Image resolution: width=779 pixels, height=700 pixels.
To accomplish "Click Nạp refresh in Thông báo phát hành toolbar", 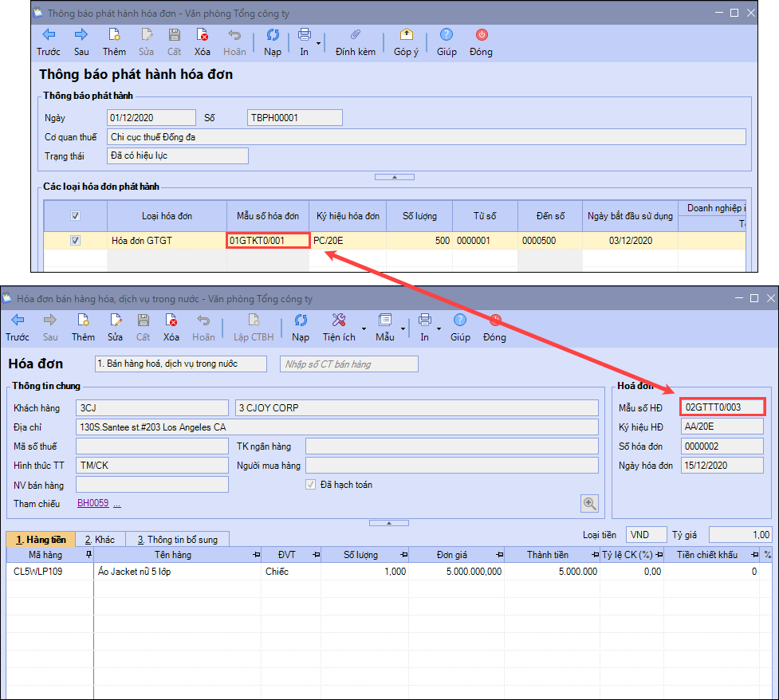I will coord(272,42).
